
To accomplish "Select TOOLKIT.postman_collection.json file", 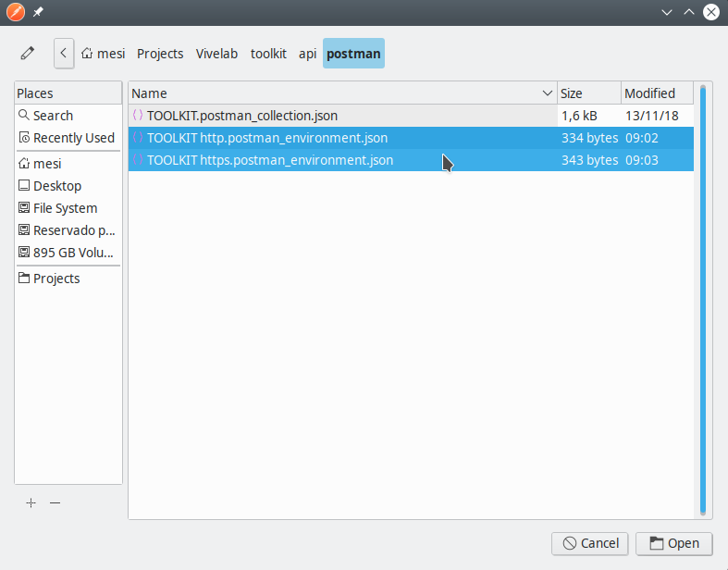I will (x=411, y=116).
